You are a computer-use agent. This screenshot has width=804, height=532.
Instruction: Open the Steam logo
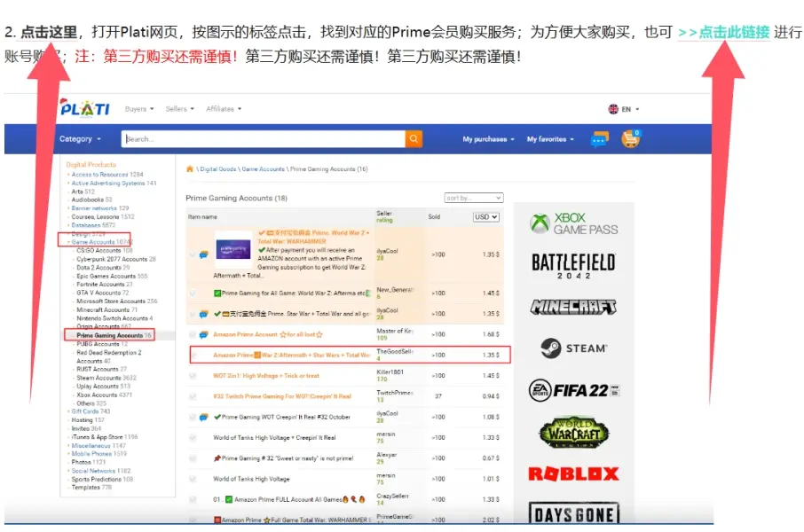(x=573, y=348)
